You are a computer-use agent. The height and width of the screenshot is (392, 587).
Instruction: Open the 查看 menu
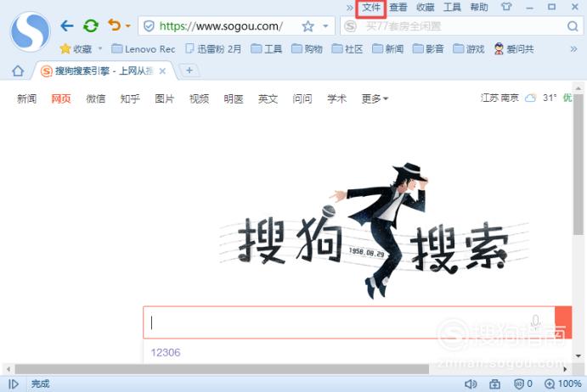click(398, 8)
